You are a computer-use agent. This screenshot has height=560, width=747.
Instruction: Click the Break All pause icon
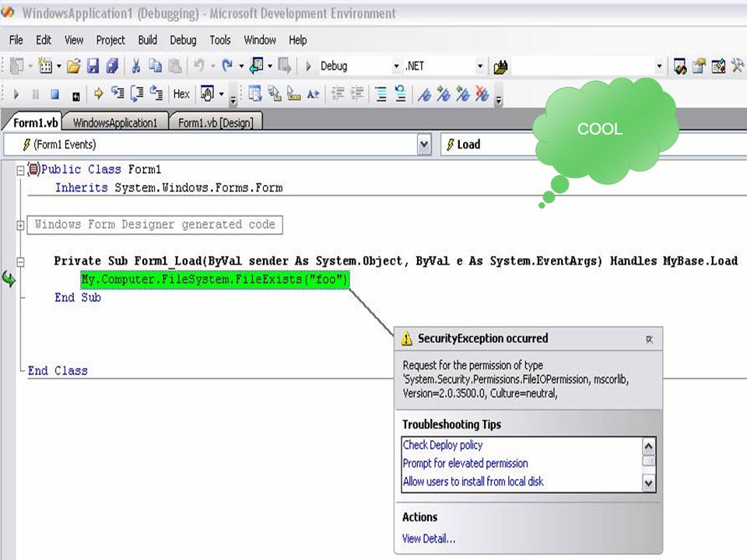pos(35,94)
